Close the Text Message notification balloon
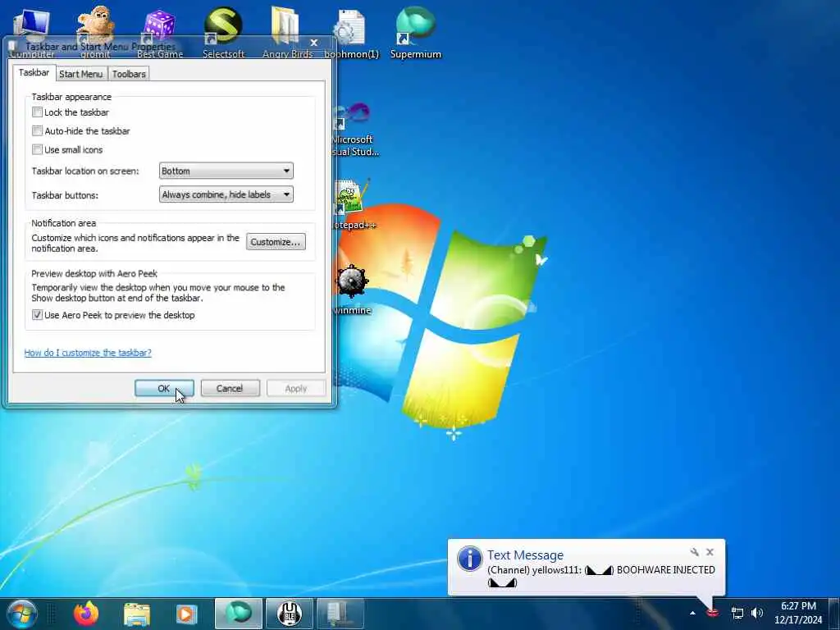 [710, 552]
